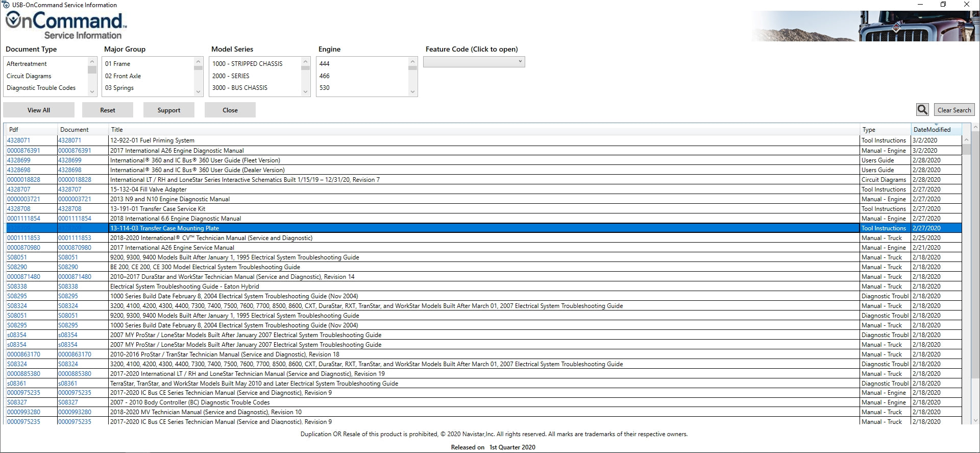Select the 2018 International 6.6 Engine Diagnostic Manual title
This screenshot has width=980, height=453.
[176, 219]
